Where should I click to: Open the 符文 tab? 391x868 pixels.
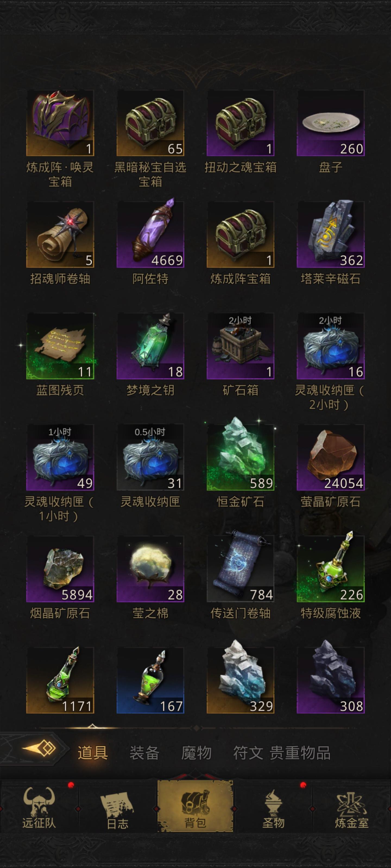pyautogui.click(x=248, y=753)
